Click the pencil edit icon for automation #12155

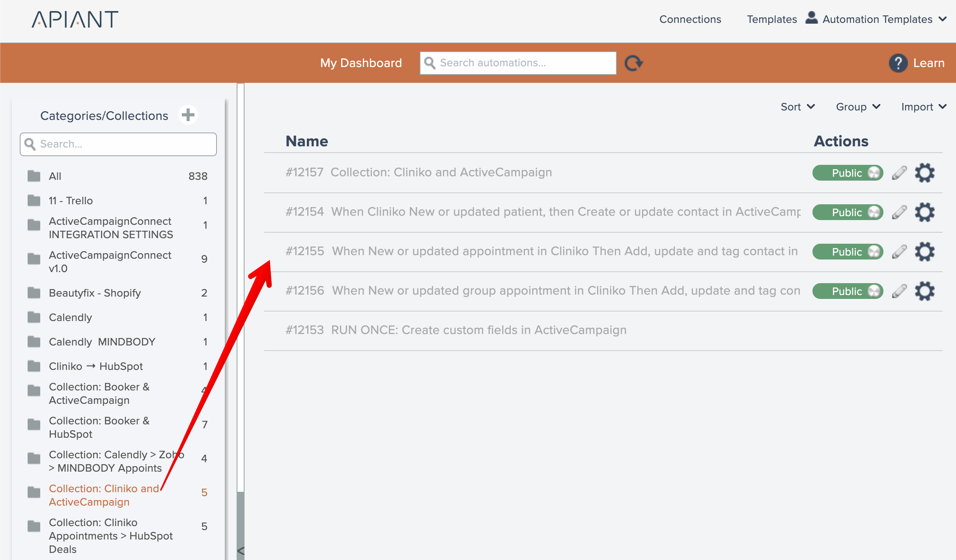(x=899, y=252)
